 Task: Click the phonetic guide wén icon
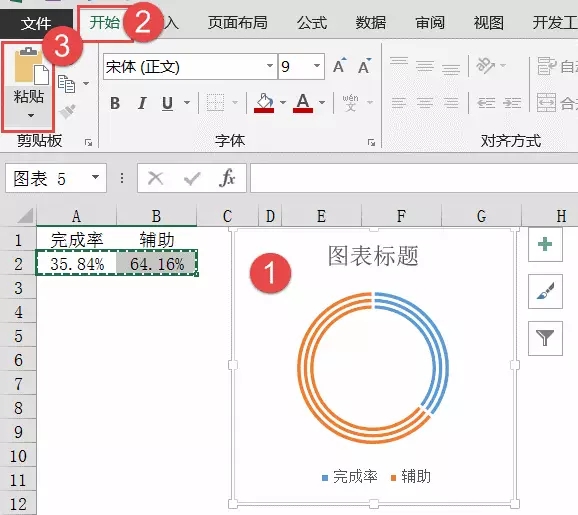pos(350,102)
